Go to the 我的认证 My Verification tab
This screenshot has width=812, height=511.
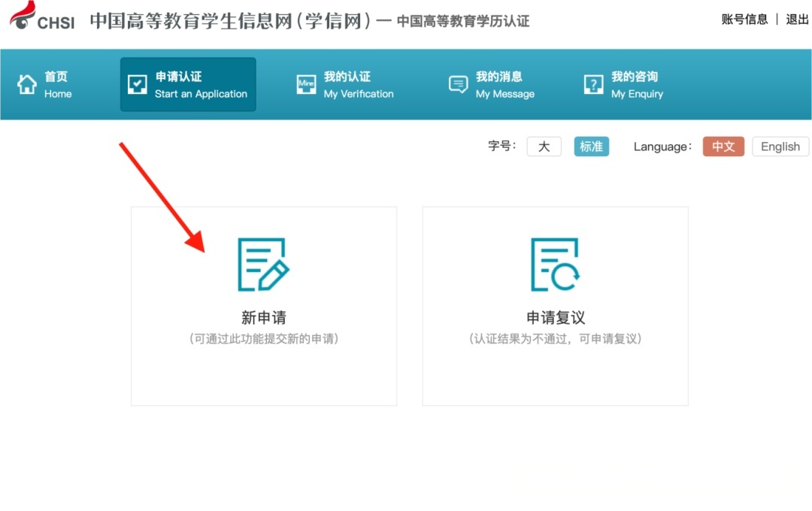point(358,84)
